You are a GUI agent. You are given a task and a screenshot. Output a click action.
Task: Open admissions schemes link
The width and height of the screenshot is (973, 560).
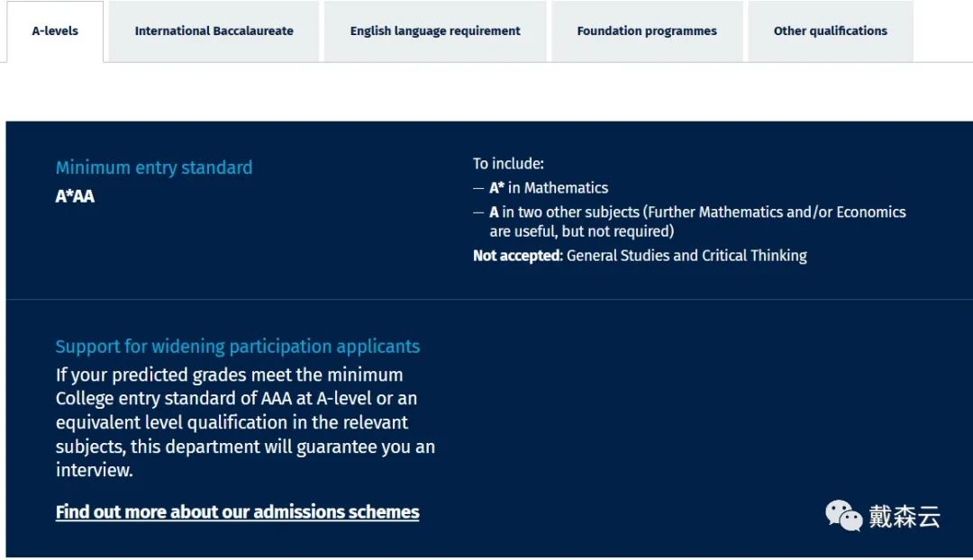point(237,511)
